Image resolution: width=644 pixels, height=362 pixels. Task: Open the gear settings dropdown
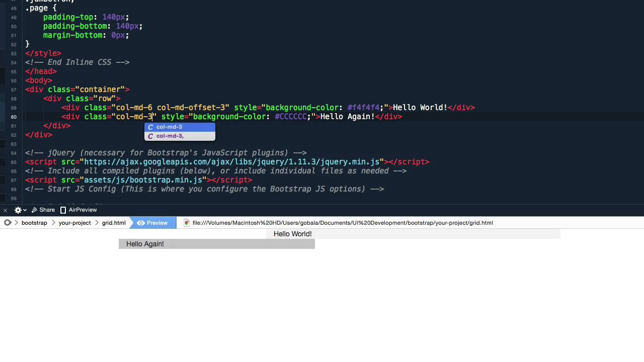[20, 210]
